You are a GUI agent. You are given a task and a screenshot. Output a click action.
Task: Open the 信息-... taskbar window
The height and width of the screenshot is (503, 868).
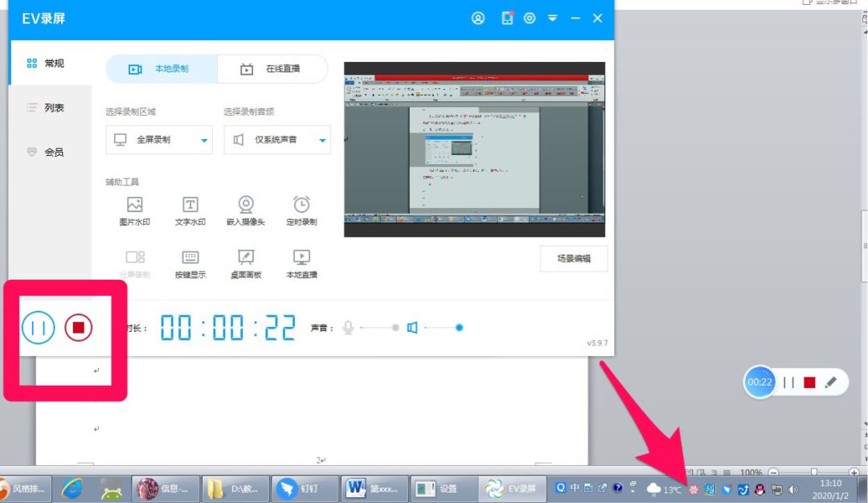(x=166, y=489)
